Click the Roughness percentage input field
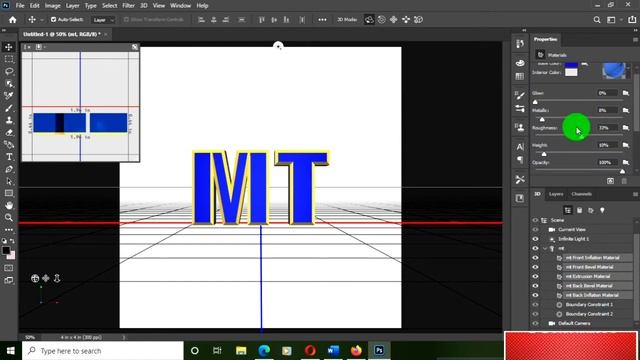 (607, 128)
